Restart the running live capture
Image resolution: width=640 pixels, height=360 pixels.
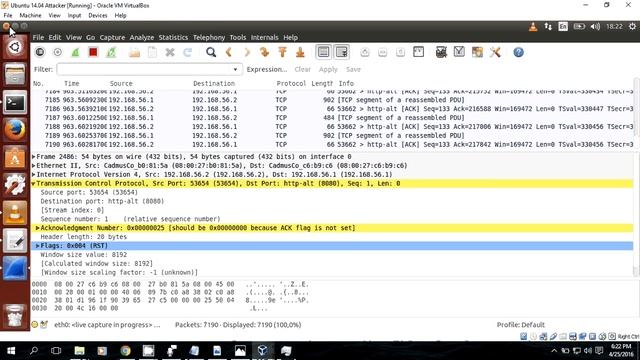tap(111, 52)
